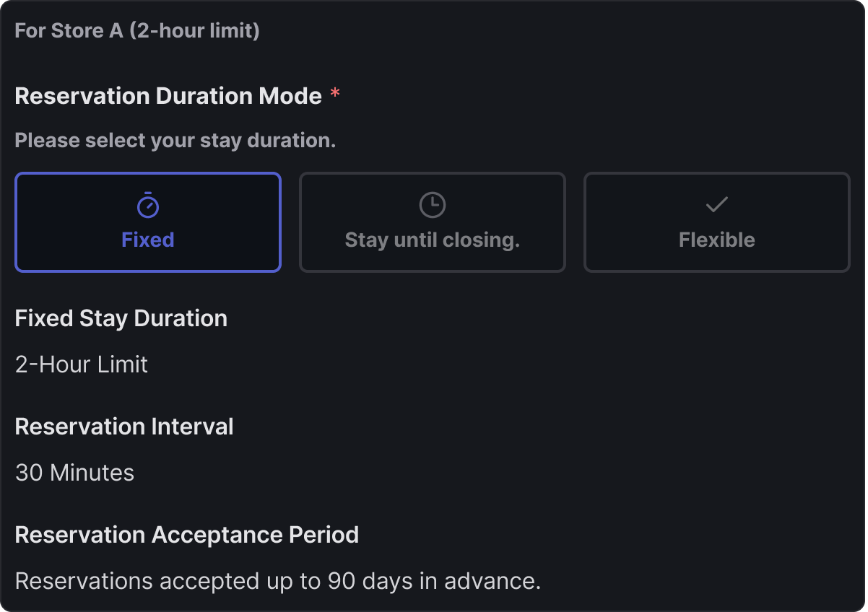The width and height of the screenshot is (868, 612).
Task: Click the '90 days in advance' sentence
Action: point(278,581)
